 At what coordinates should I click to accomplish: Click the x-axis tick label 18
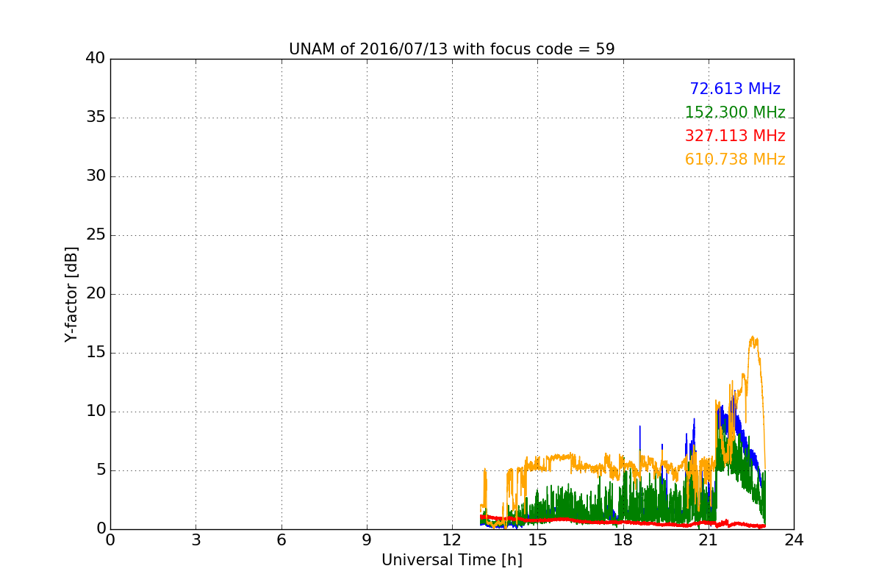pos(623,540)
